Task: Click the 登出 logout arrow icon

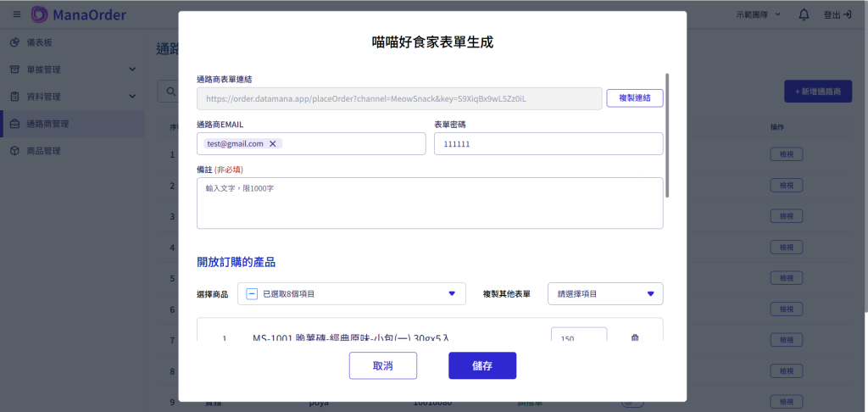Action: [847, 14]
